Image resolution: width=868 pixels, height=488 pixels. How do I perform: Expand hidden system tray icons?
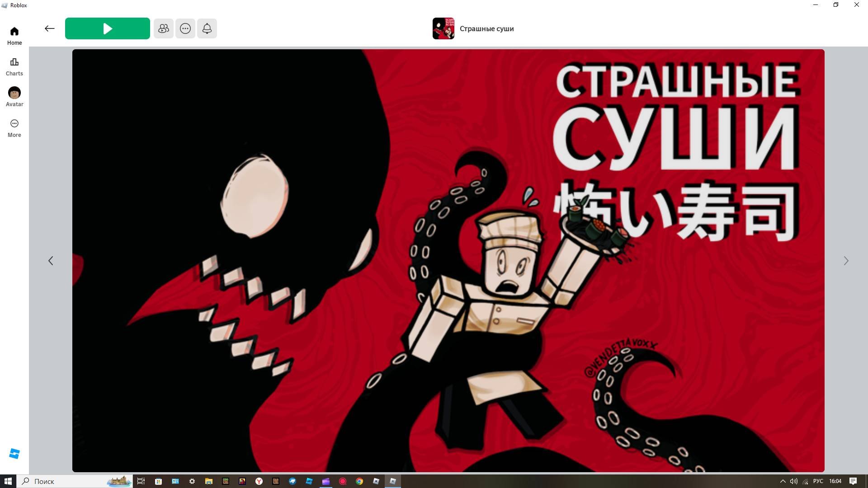pyautogui.click(x=783, y=481)
